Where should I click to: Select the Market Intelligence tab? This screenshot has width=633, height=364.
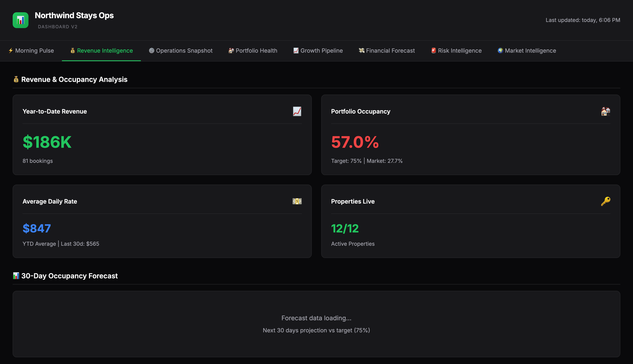point(527,51)
